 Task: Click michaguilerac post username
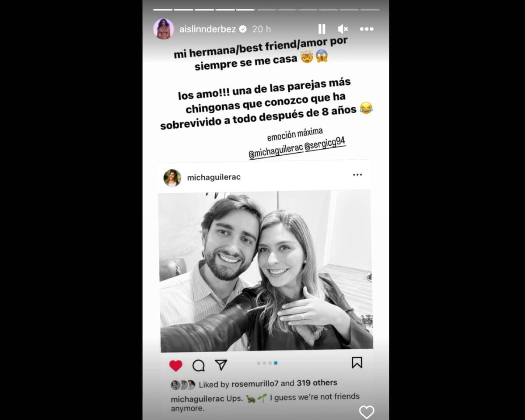click(213, 177)
